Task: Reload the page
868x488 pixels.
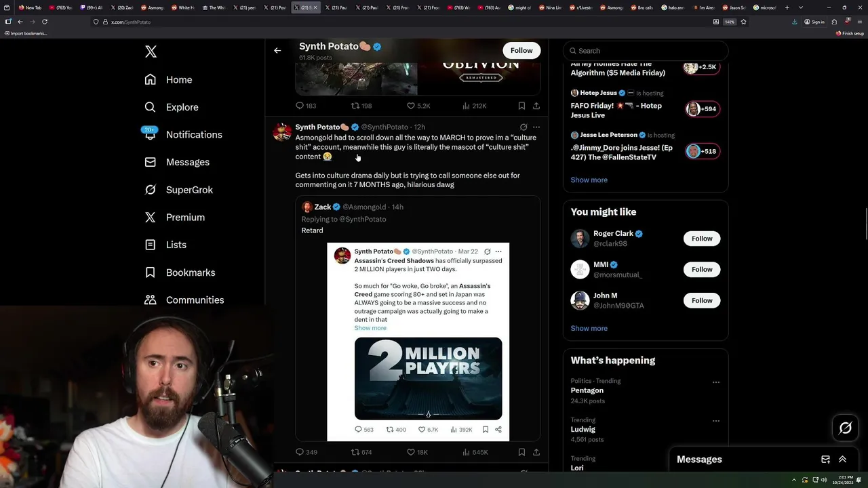Action: pos(45,22)
